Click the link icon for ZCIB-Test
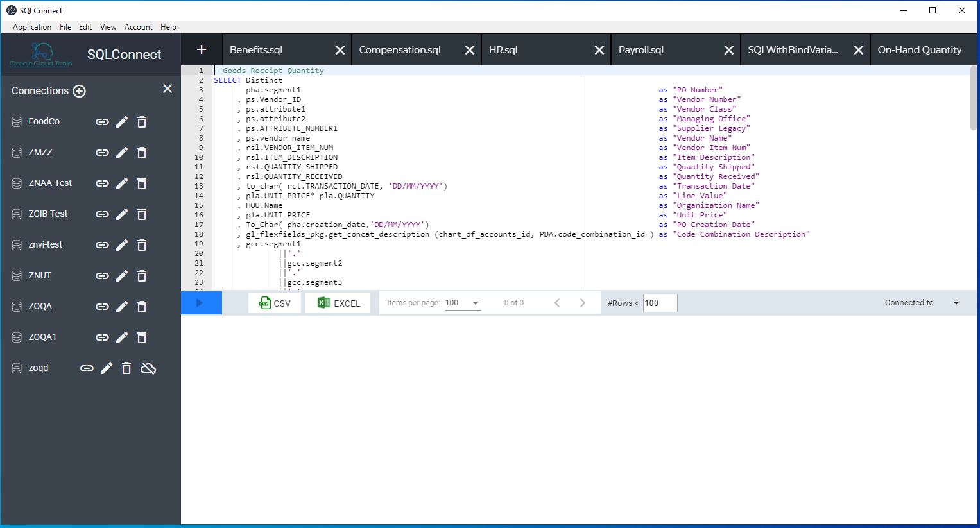Viewport: 980px width, 528px height. click(102, 214)
